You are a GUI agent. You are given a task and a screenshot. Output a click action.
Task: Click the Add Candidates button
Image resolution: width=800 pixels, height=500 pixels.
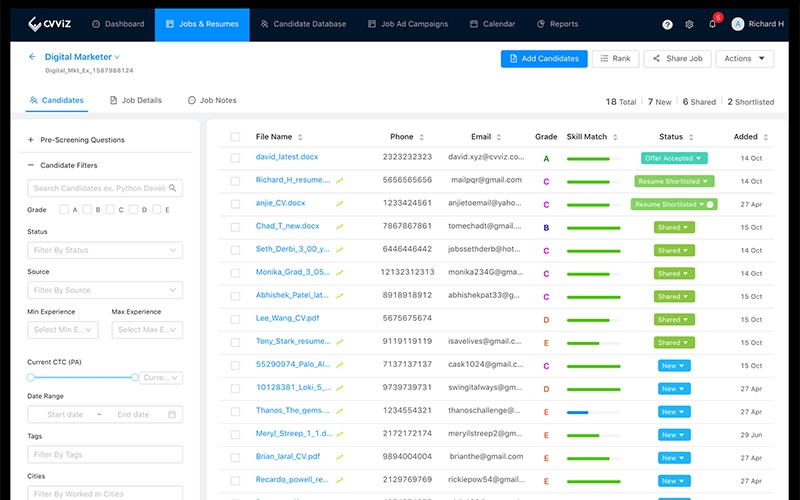pos(544,59)
